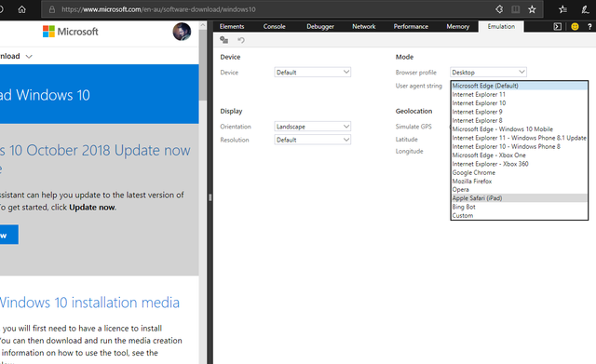Viewport: 596px width, 364px height.
Task: Click the page's vertical scrollbar thumb
Action: pos(203,65)
